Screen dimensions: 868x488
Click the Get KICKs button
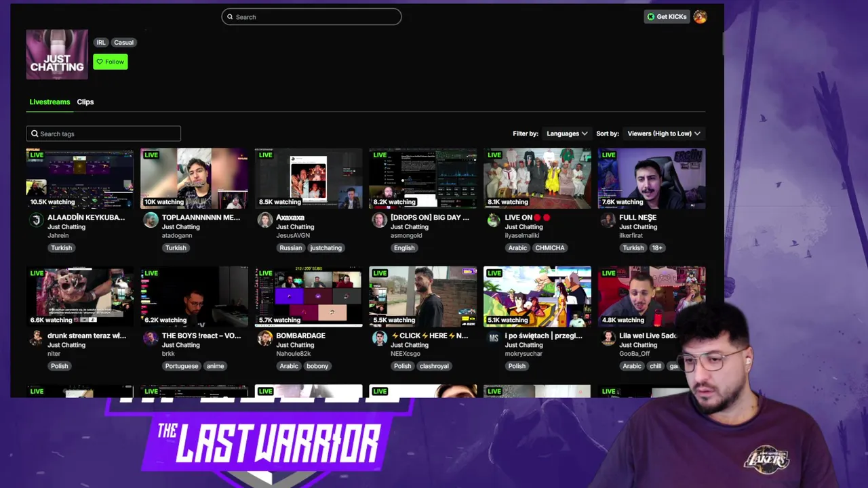667,17
